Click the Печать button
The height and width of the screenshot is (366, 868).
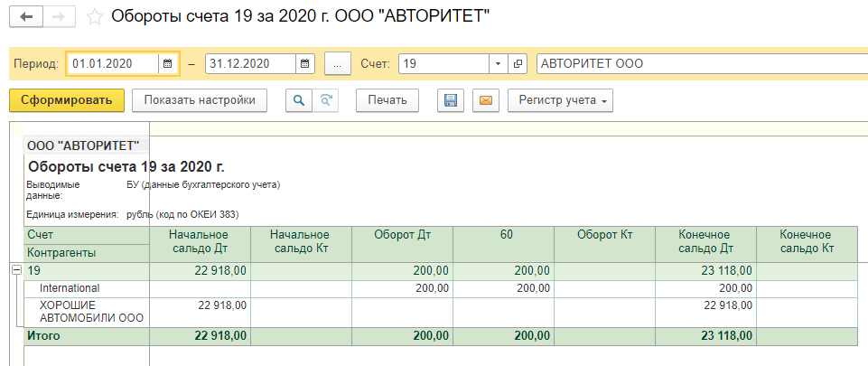tap(387, 100)
